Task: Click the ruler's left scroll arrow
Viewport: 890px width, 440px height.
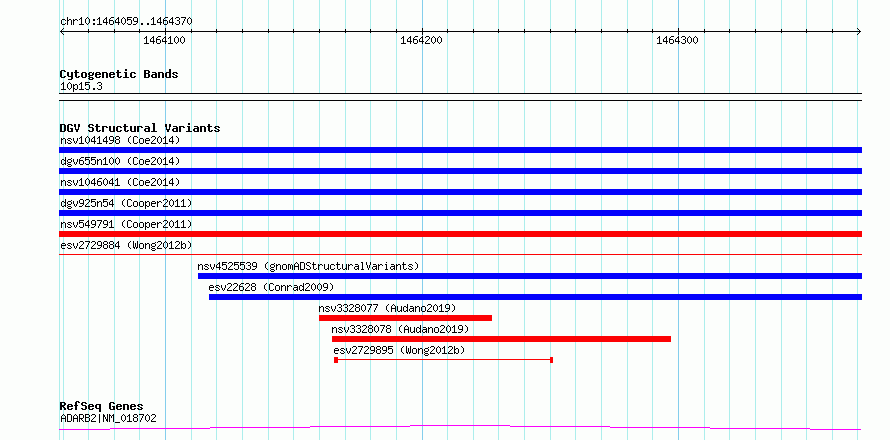Action: click(x=62, y=31)
